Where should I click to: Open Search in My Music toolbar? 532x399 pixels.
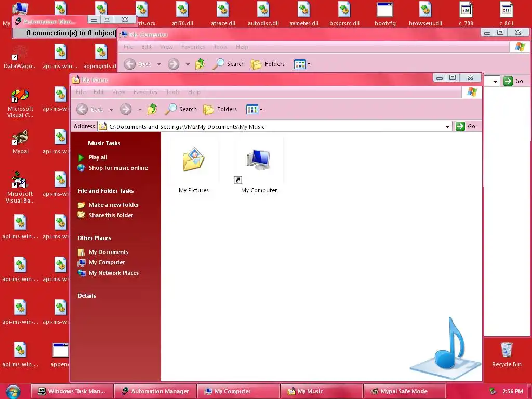(181, 109)
